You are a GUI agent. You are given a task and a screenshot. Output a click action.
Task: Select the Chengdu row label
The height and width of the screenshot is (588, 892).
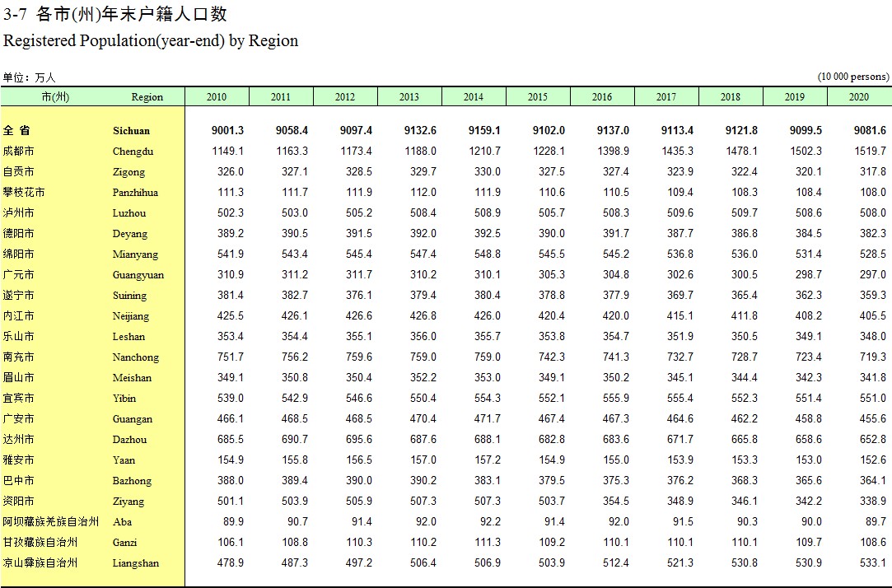click(x=133, y=152)
